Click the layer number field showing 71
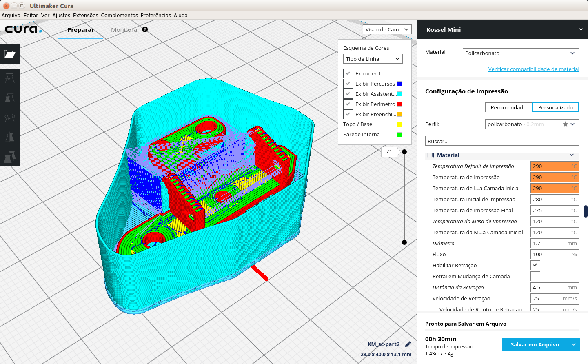Viewport: 588px width, 364px height. pyautogui.click(x=389, y=152)
